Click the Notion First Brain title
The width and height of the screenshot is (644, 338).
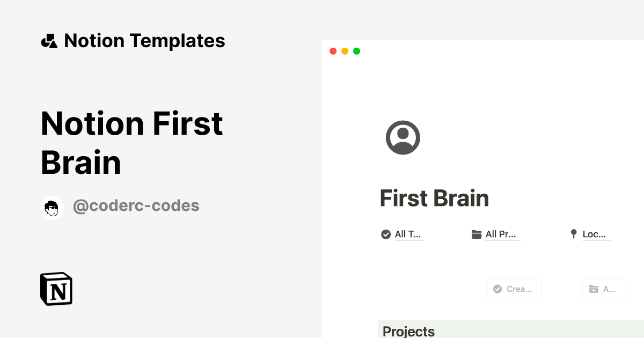point(131,143)
